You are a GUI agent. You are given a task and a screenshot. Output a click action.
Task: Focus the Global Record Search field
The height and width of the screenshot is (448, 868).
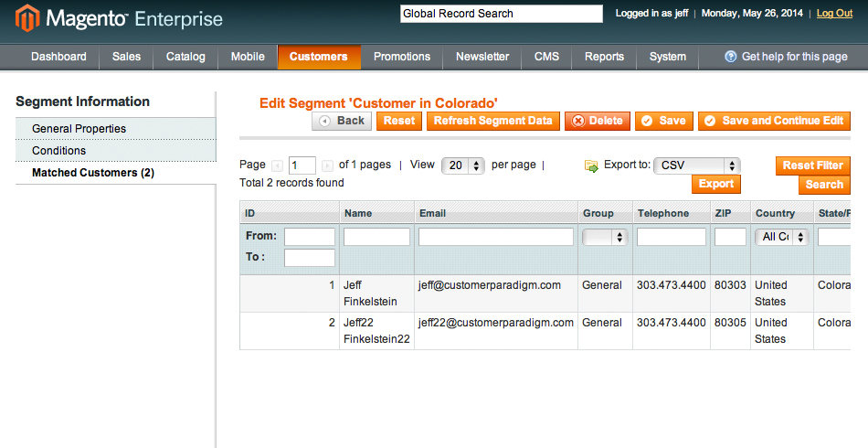(502, 14)
